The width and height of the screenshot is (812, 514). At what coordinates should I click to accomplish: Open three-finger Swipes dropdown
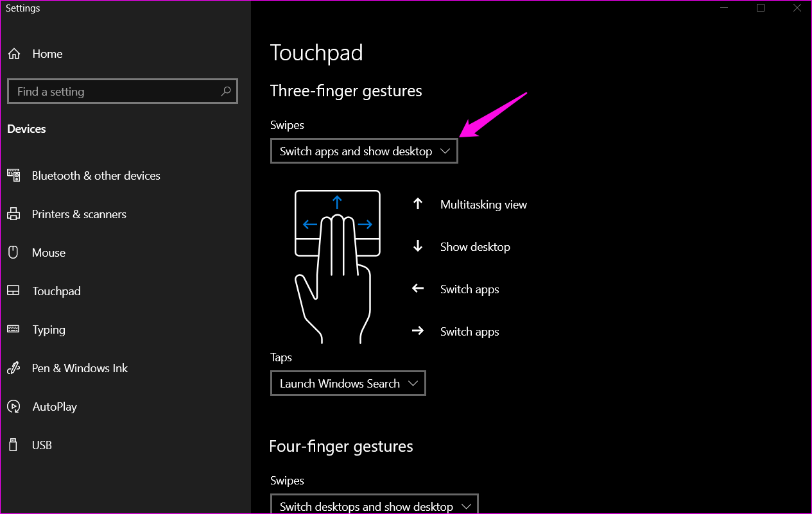click(364, 151)
